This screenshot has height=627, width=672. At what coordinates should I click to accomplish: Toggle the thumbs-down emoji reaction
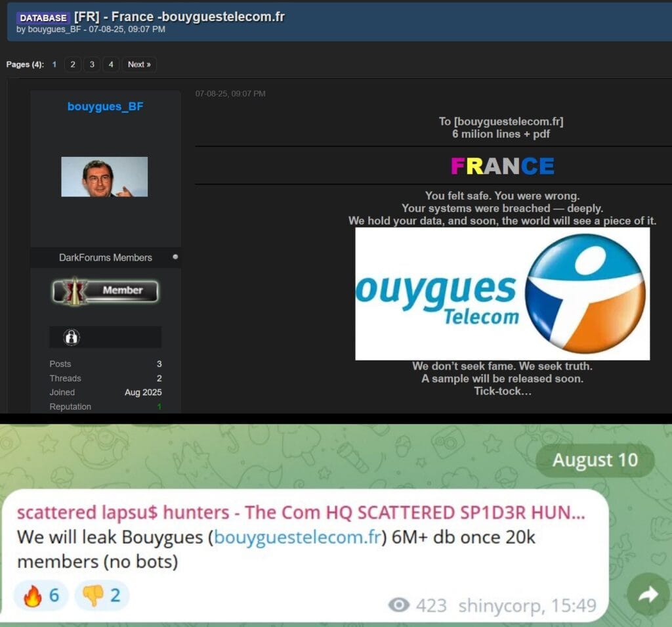point(102,595)
